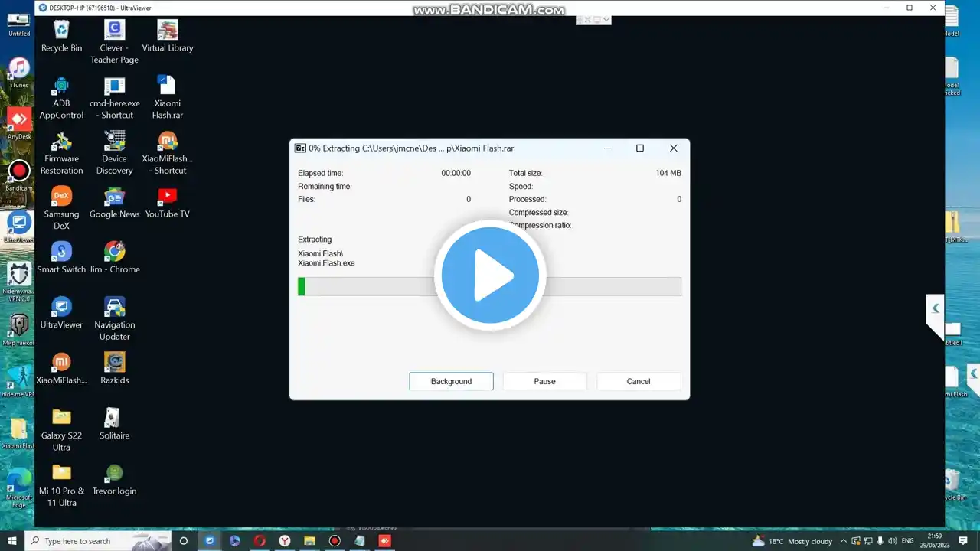Viewport: 980px width, 551px height.
Task: Open Google News
Action: [114, 203]
